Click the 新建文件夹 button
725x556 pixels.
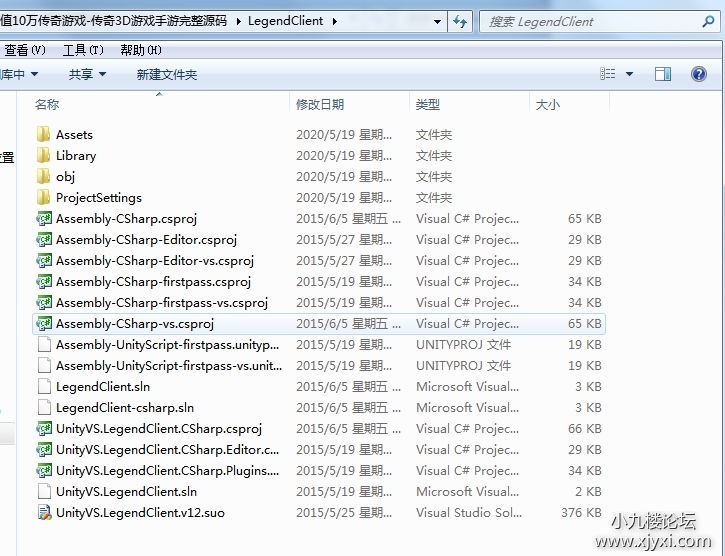(x=167, y=74)
